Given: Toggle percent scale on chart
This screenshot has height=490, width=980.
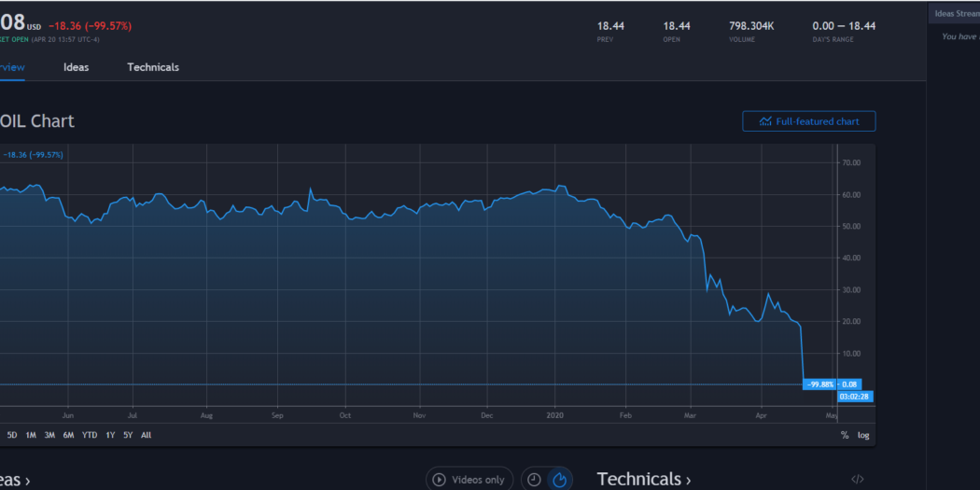Looking at the screenshot, I should pos(845,435).
